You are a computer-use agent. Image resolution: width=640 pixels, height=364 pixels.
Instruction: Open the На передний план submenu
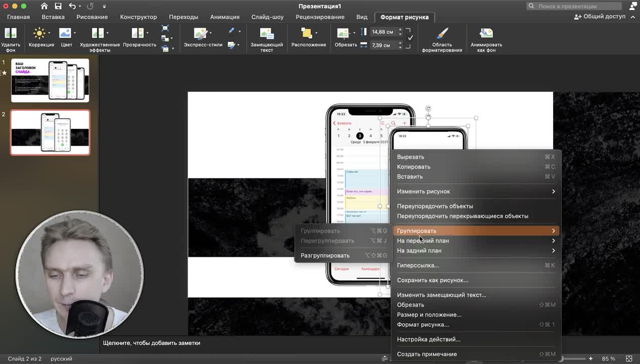[x=476, y=241]
